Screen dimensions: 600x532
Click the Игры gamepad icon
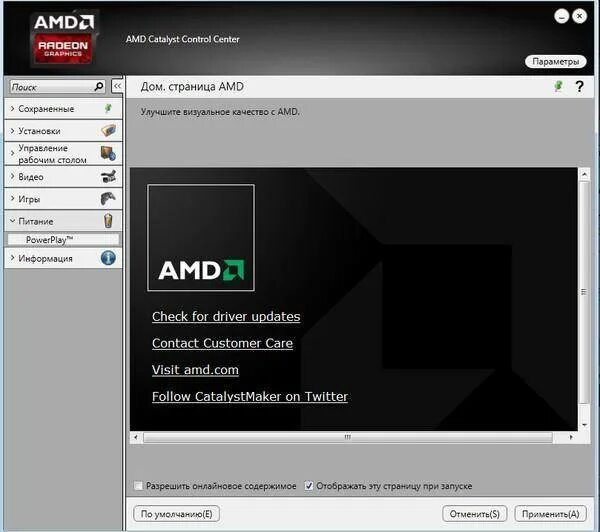(108, 199)
